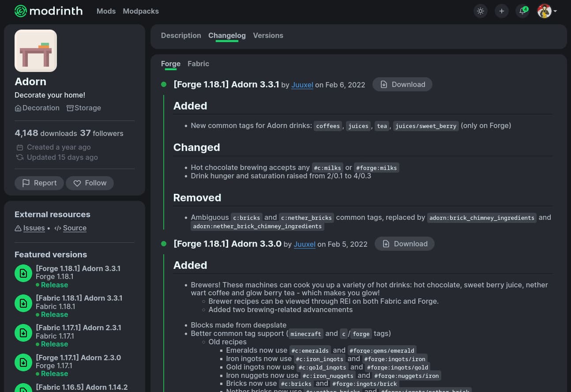
Task: Download Adorn 3.3.1 for Forge
Action: click(402, 84)
